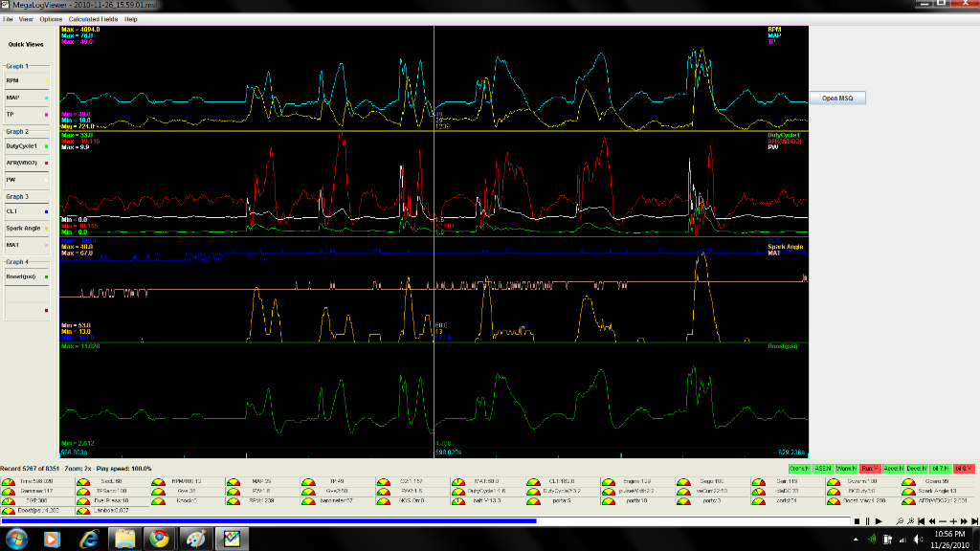The width and height of the screenshot is (980, 551).
Task: Toggle the Accel:N status indicator
Action: [x=895, y=467]
